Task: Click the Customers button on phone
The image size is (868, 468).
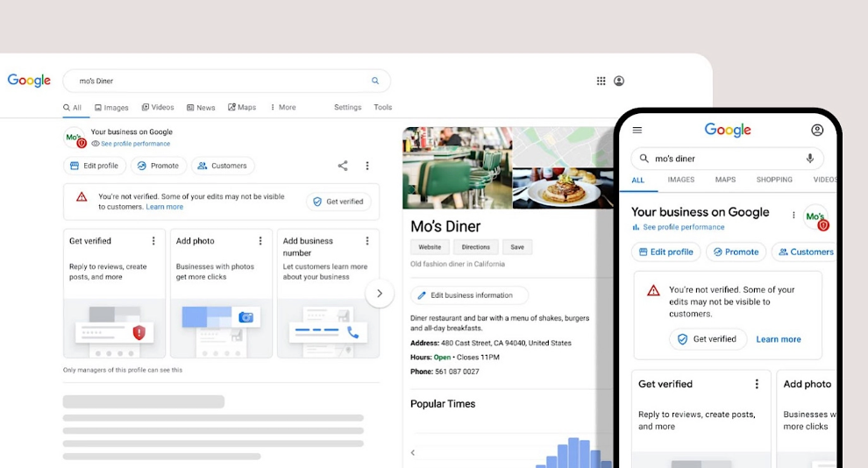Action: click(804, 252)
